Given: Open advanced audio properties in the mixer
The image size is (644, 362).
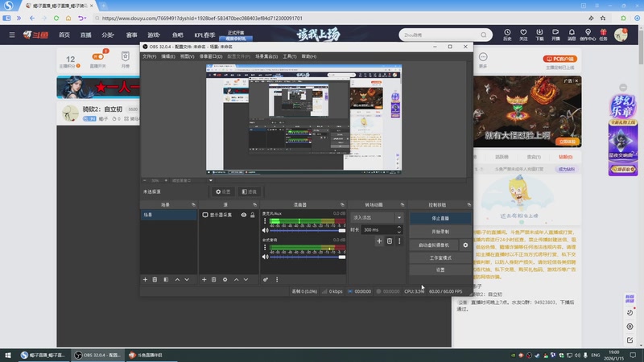Looking at the screenshot, I should coord(266,279).
